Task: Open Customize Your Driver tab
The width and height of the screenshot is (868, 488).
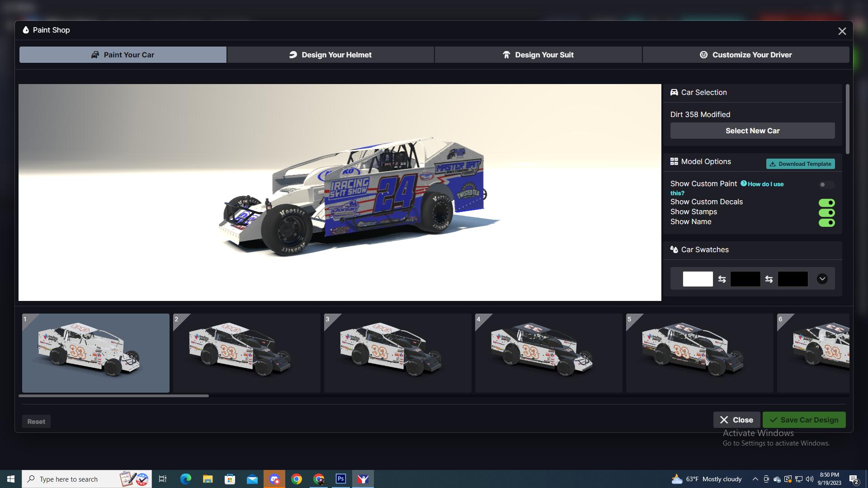Action: (745, 55)
